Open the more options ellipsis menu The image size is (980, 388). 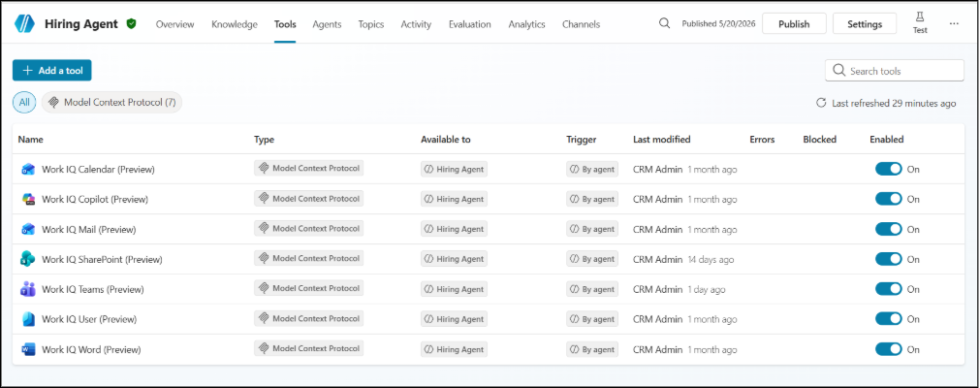(x=954, y=23)
